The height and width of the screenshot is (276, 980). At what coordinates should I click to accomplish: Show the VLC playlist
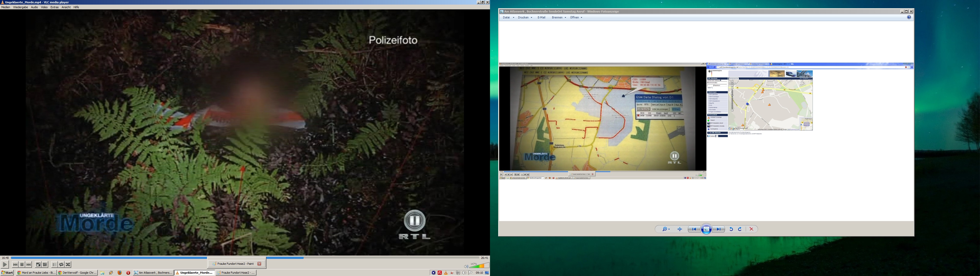[x=54, y=264]
